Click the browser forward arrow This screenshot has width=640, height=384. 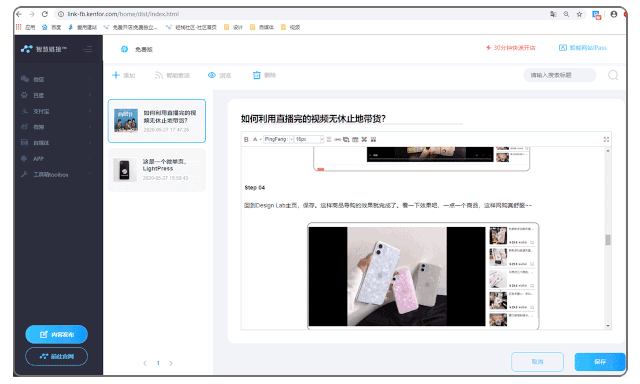[x=32, y=14]
